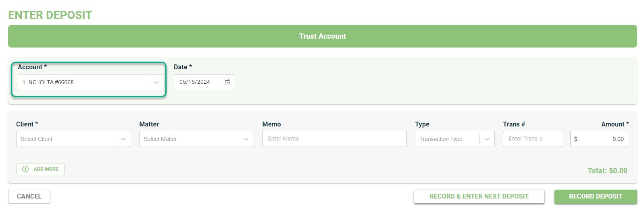Click the plus icon to add more rows
The image size is (644, 207).
[x=25, y=169]
